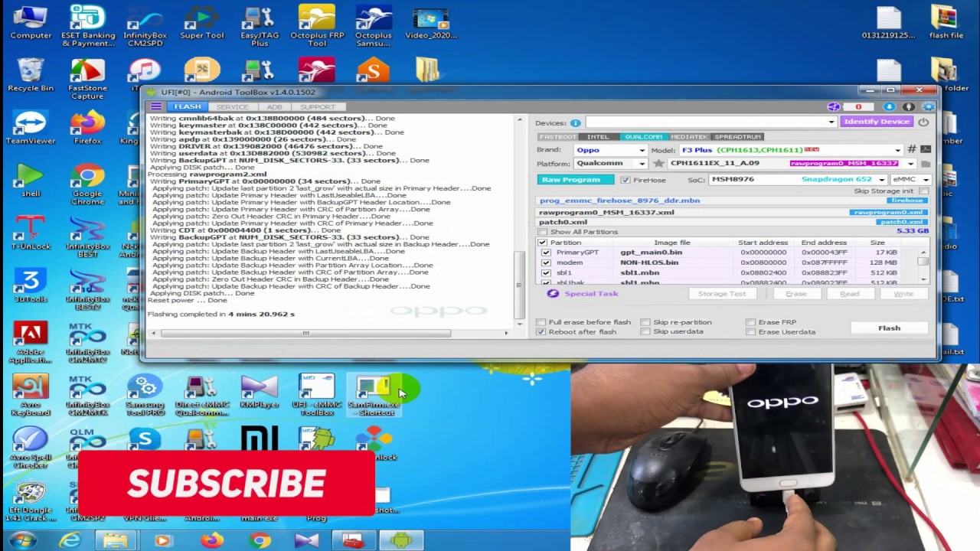Click the blue download update icon
Screen dimensions: 980x551
[x=889, y=107]
